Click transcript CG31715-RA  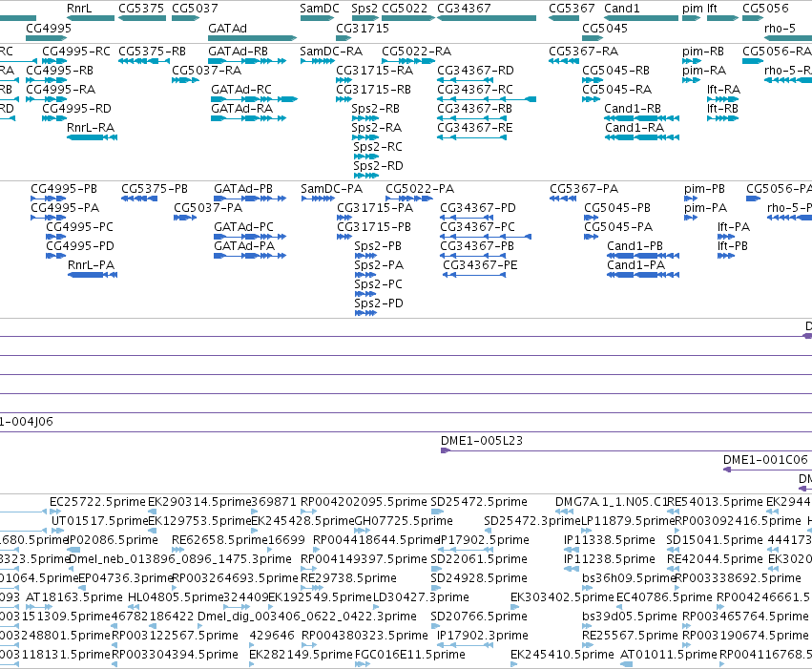tap(375, 71)
